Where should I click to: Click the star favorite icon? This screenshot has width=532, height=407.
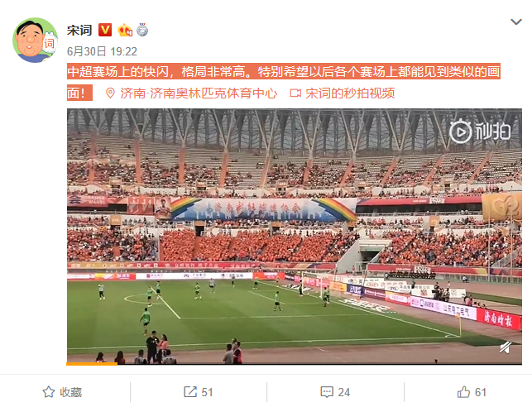click(x=49, y=392)
